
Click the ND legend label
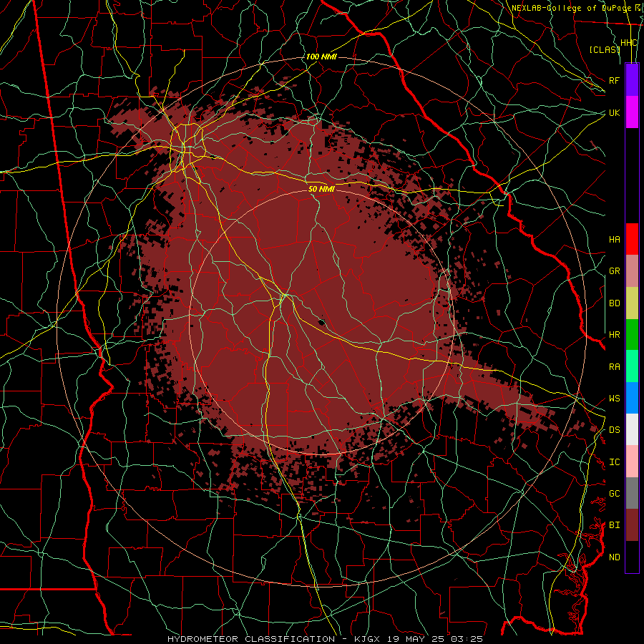point(614,557)
